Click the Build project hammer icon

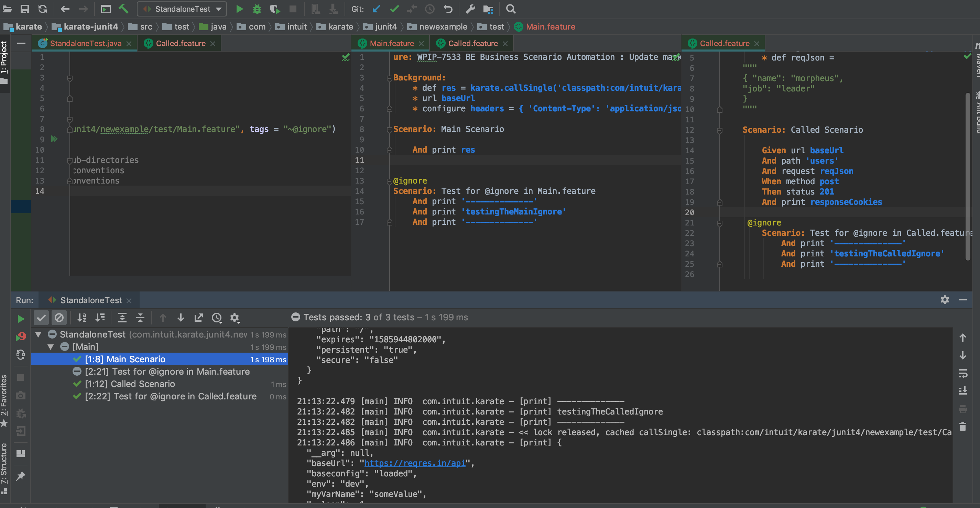[x=124, y=9]
